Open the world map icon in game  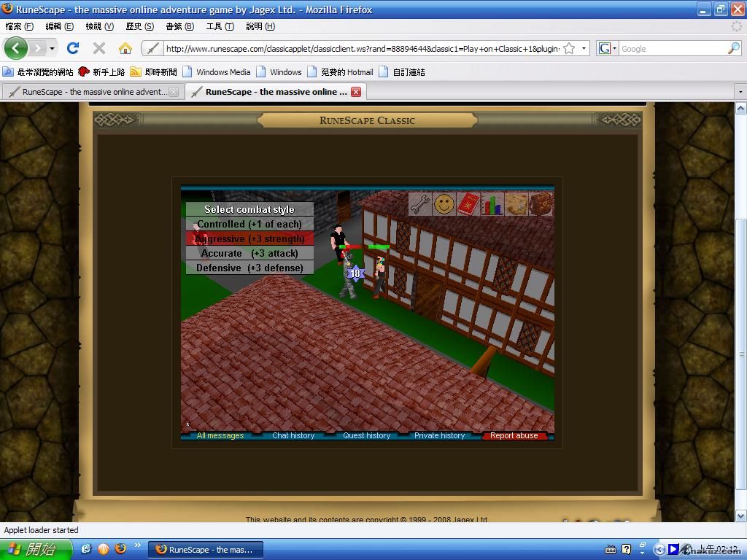(x=517, y=204)
